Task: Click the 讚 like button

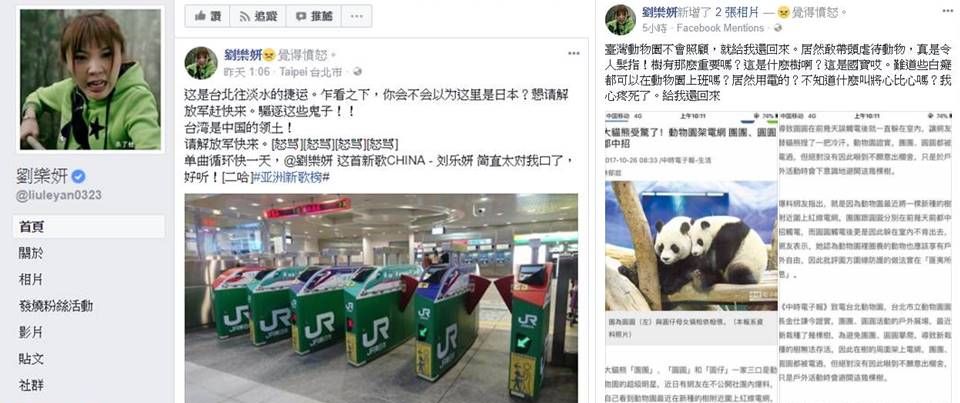Action: coord(208,17)
